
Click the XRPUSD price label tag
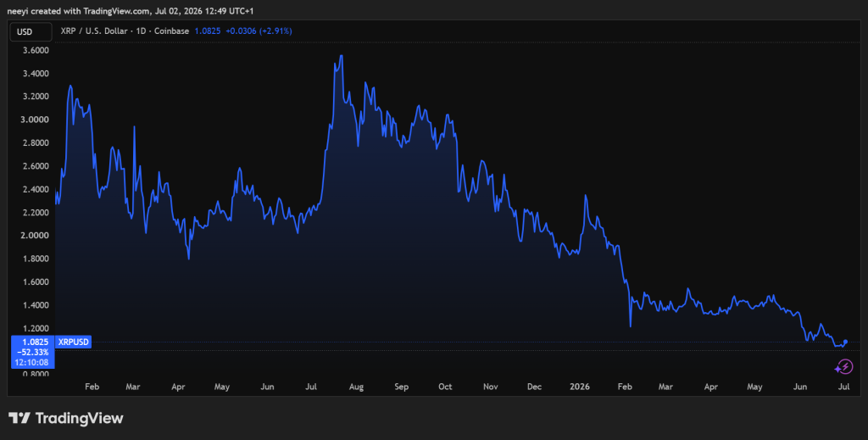coord(74,342)
